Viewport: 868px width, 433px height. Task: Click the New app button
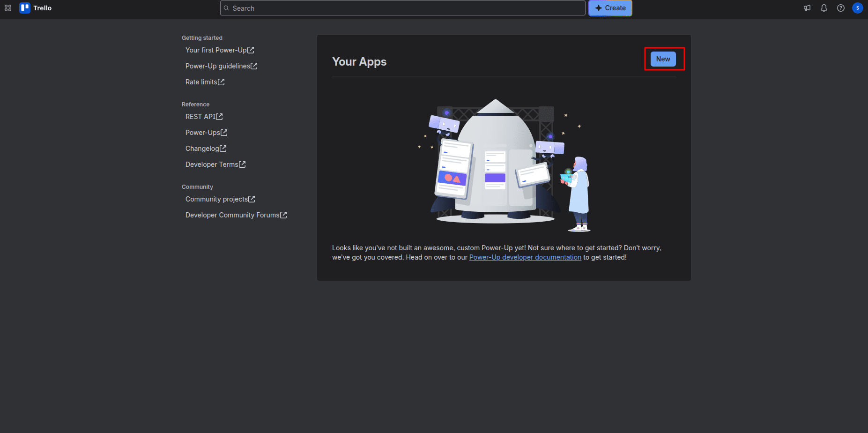coord(663,59)
